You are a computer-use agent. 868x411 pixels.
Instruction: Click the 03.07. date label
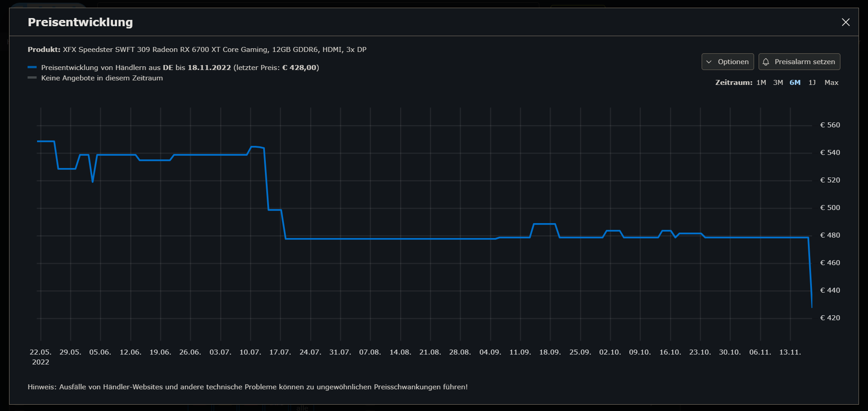tap(221, 352)
